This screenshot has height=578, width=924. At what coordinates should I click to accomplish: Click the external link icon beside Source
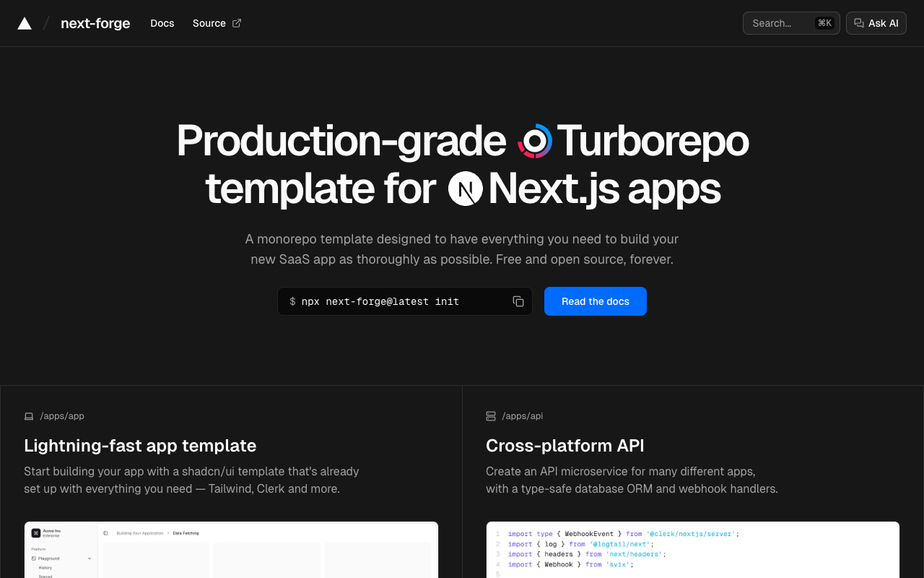pyautogui.click(x=237, y=23)
